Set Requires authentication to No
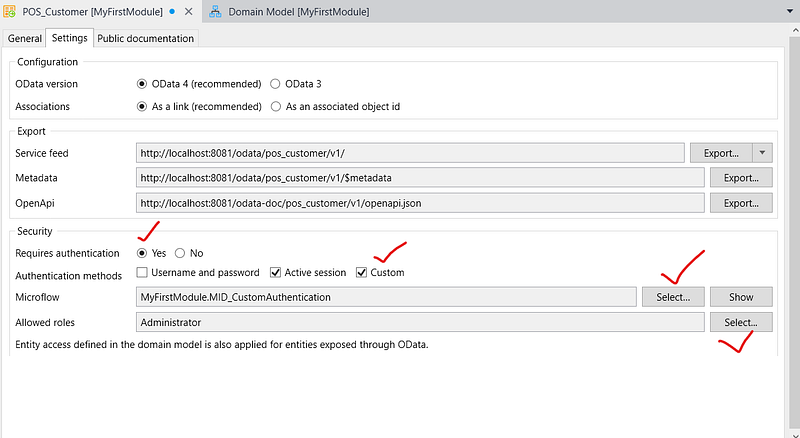The image size is (800, 438). [x=181, y=253]
